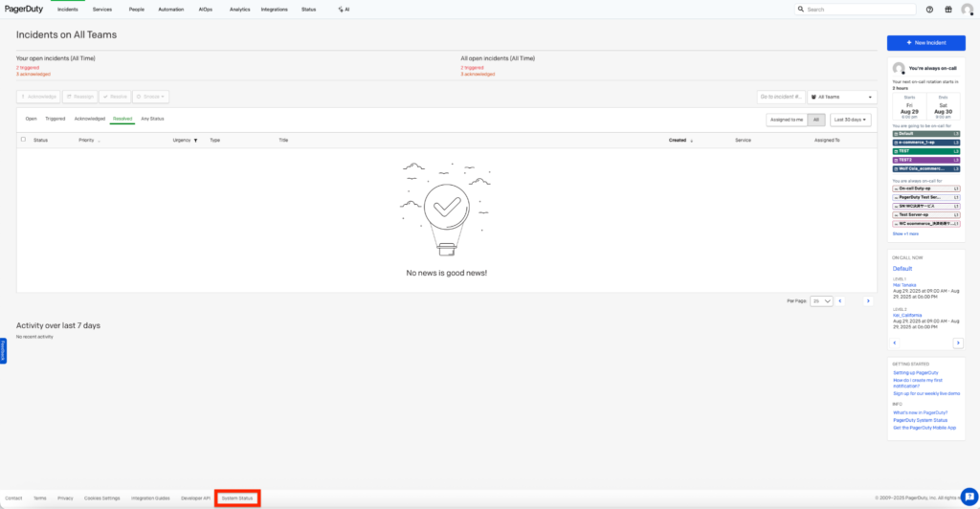The width and height of the screenshot is (980, 509).
Task: Open the All Teams dropdown
Action: [841, 97]
